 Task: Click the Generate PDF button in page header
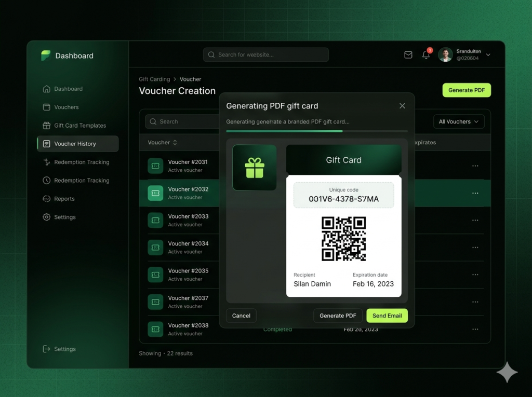(467, 90)
